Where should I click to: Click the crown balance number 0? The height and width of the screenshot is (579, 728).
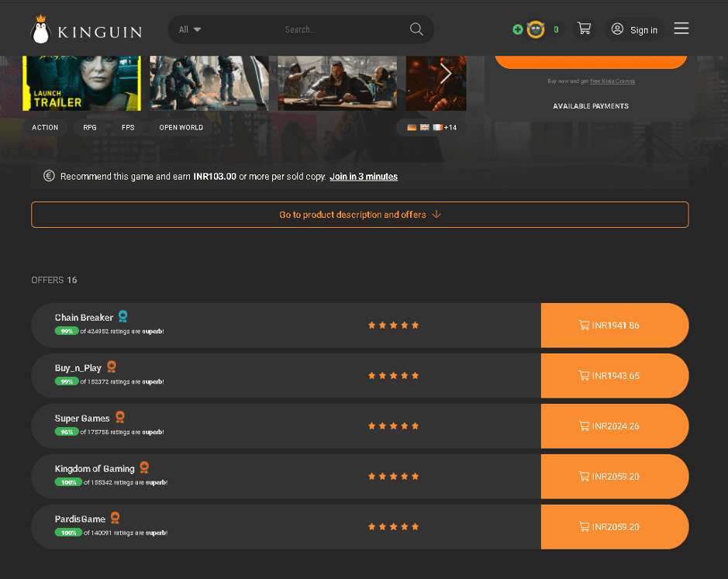[x=556, y=29]
